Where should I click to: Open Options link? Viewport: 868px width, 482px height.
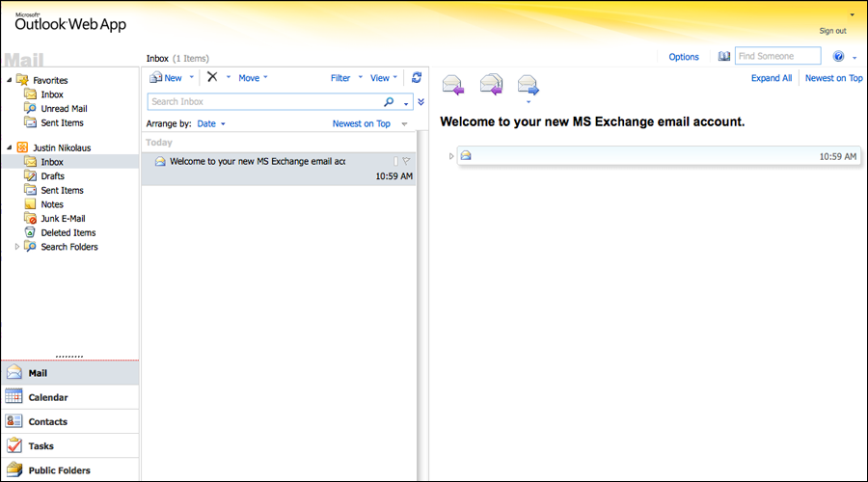point(684,57)
